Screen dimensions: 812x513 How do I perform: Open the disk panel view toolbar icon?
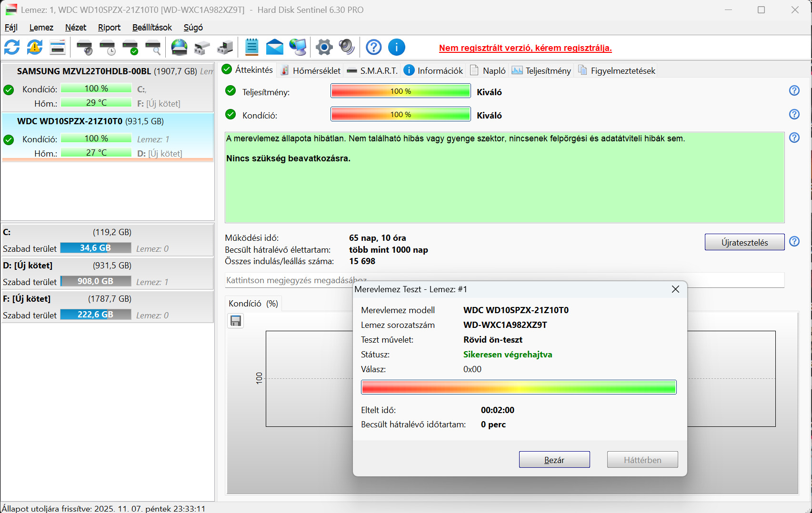click(x=58, y=47)
